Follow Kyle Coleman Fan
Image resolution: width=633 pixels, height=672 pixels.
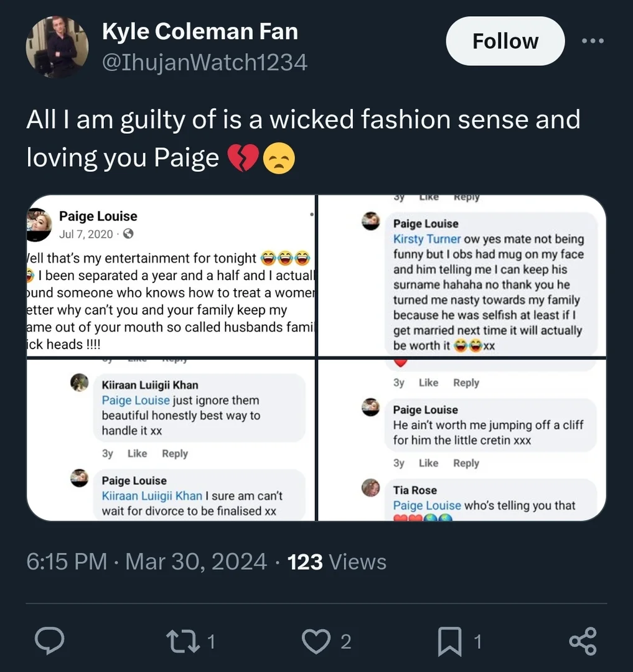[505, 41]
